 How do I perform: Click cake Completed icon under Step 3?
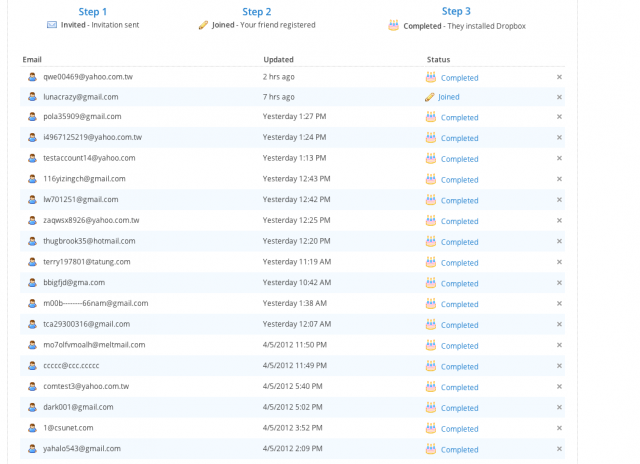tap(393, 25)
